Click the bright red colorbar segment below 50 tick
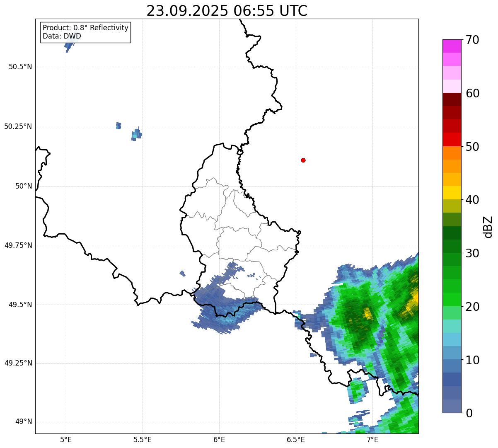This screenshot has height=448, width=498. (452, 140)
